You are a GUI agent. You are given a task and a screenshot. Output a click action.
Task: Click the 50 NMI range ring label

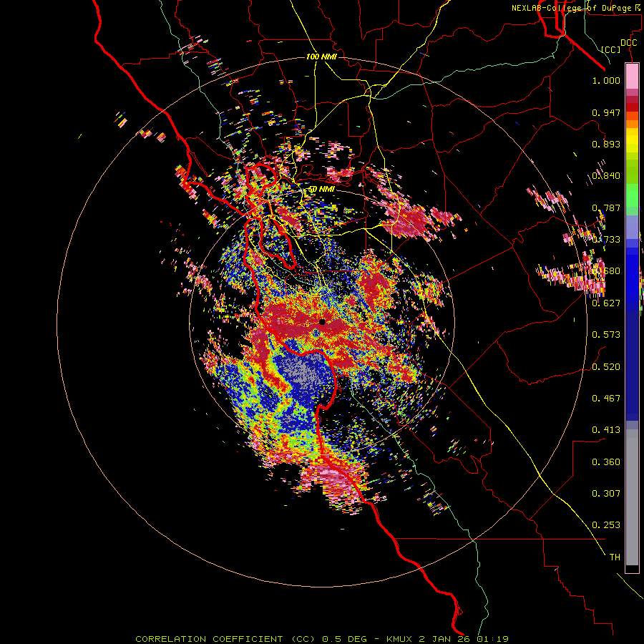321,189
